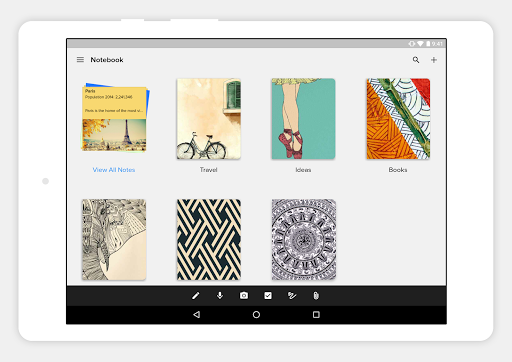This screenshot has height=362, width=512.
Task: Create a checklist note with checkbox icon
Action: click(268, 296)
